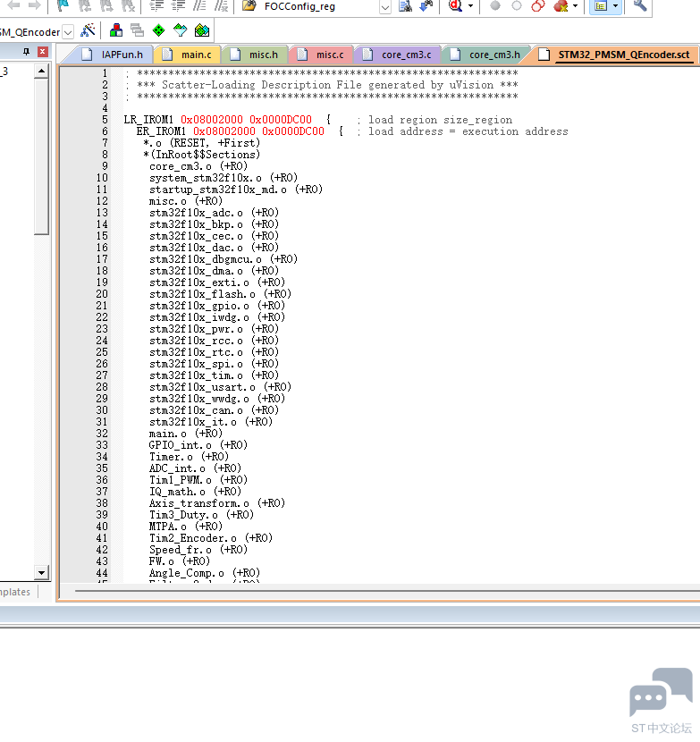
Task: Click the ER_IROM1 region line
Action: tap(352, 131)
